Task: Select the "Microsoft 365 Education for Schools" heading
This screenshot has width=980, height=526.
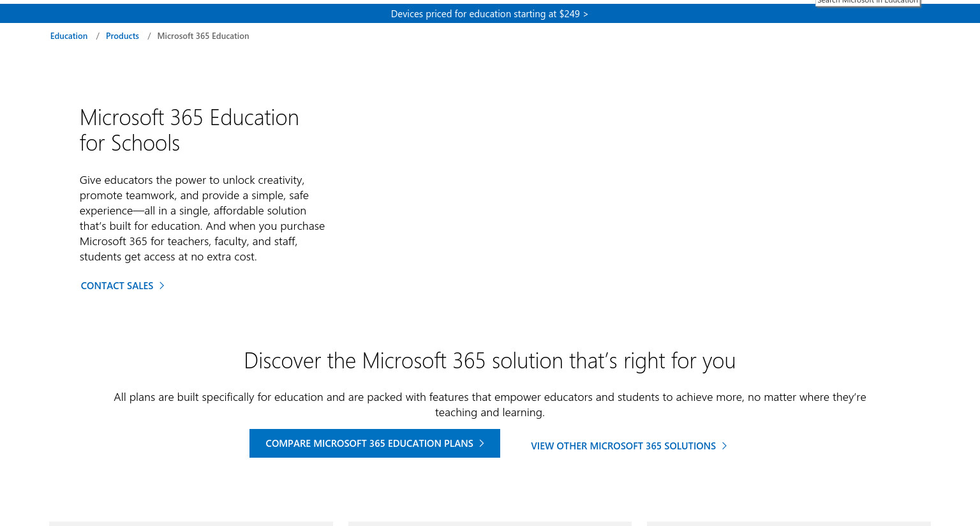Action: point(189,130)
